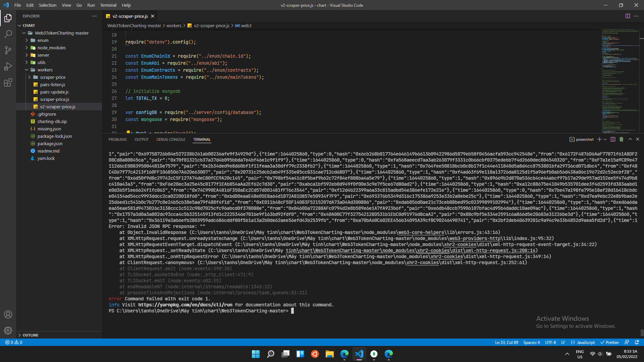Open the terminal launch profile dropdown

coord(605,139)
